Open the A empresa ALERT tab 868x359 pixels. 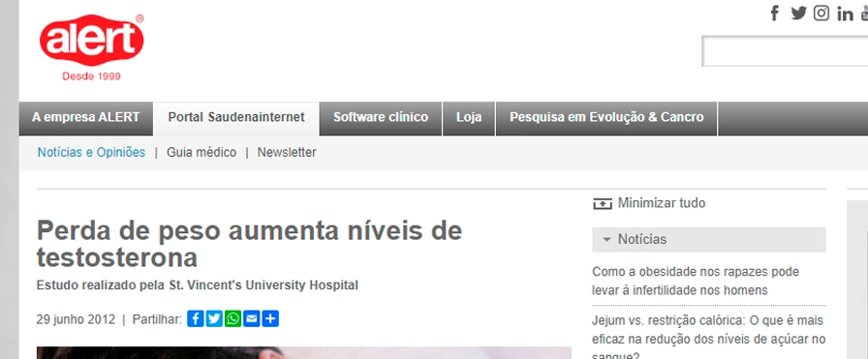click(86, 118)
